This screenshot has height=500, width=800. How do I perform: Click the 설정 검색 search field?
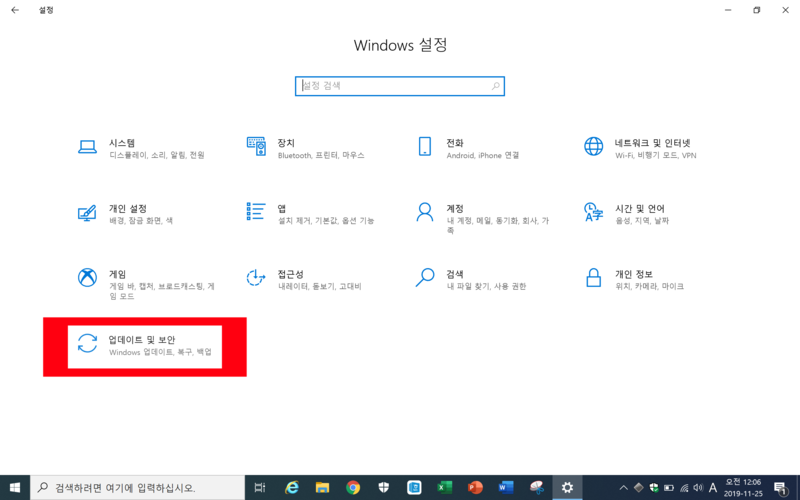click(399, 86)
